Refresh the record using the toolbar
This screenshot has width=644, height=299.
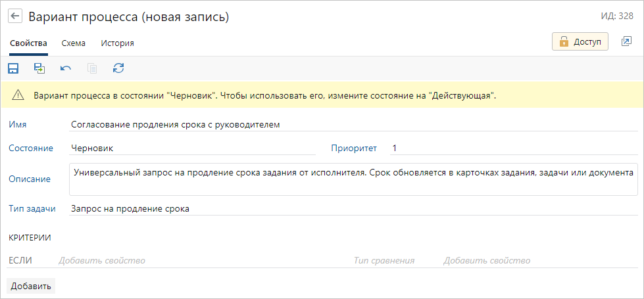pos(118,68)
